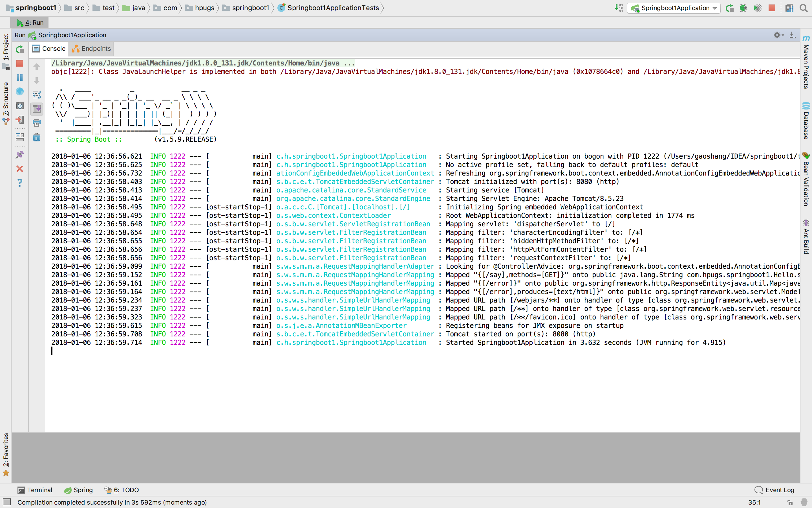This screenshot has width=812, height=508.
Task: Click the 'Started Springboot1Application in 3.632 seconds' line
Action: (586, 342)
